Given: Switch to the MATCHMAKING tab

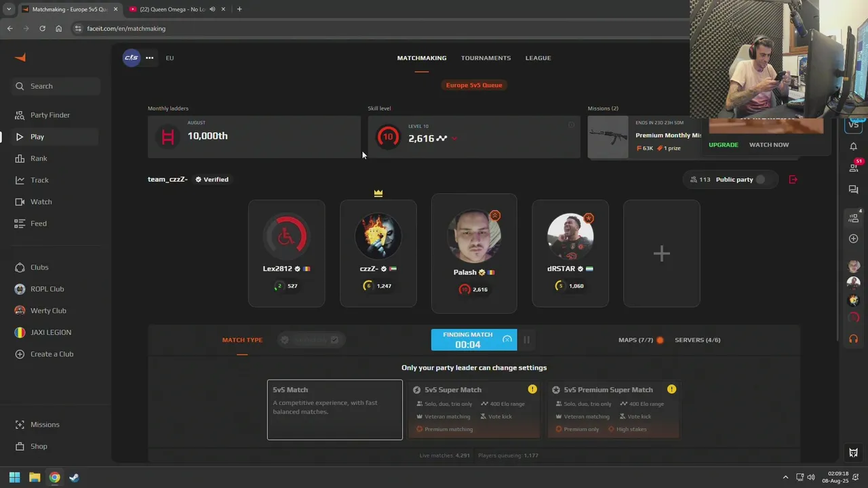Looking at the screenshot, I should [x=422, y=58].
